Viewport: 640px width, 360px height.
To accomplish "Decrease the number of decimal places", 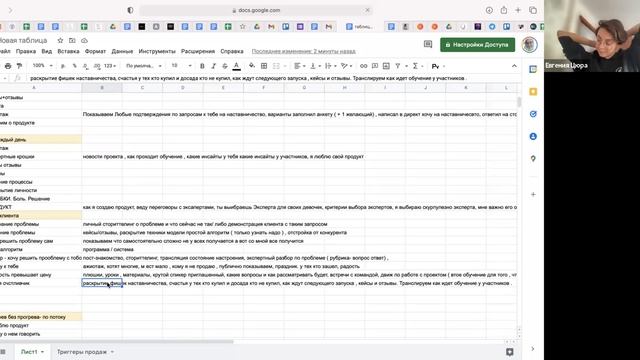I will (x=85, y=66).
